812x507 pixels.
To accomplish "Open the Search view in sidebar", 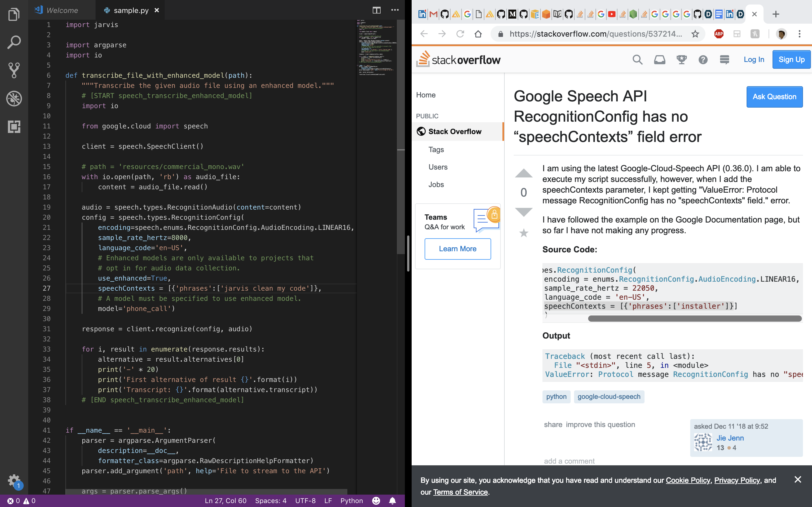I will click(x=14, y=42).
